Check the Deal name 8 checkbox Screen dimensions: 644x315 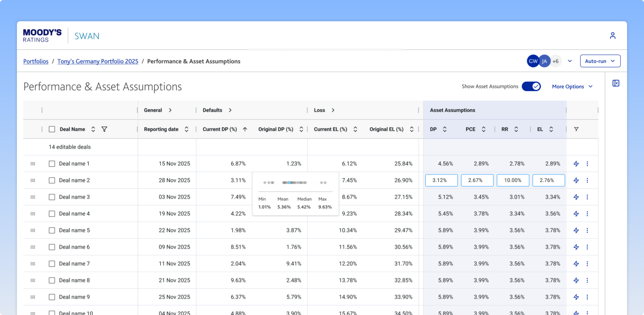point(52,280)
